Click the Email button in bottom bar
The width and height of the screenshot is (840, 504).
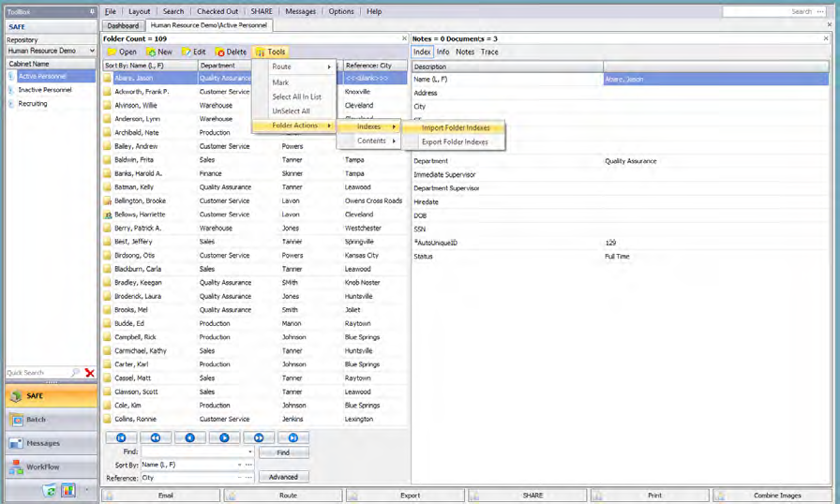[x=161, y=496]
